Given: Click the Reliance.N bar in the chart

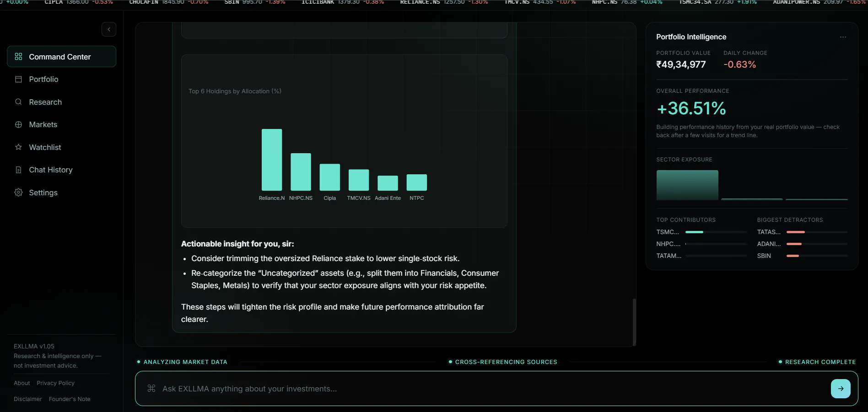Looking at the screenshot, I should click(x=272, y=160).
